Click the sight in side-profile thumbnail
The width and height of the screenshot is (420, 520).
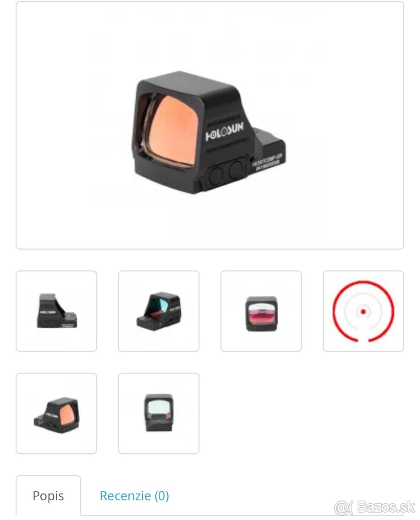coord(56,311)
